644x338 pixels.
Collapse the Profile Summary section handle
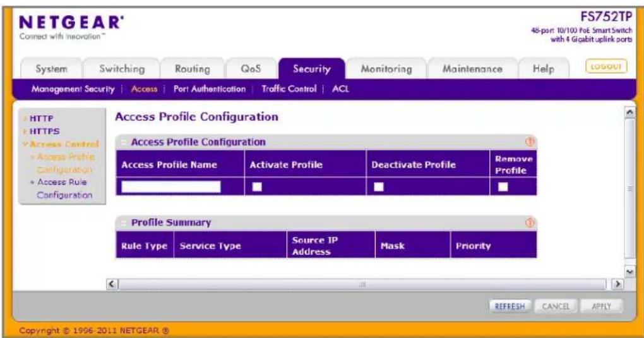[x=123, y=223]
